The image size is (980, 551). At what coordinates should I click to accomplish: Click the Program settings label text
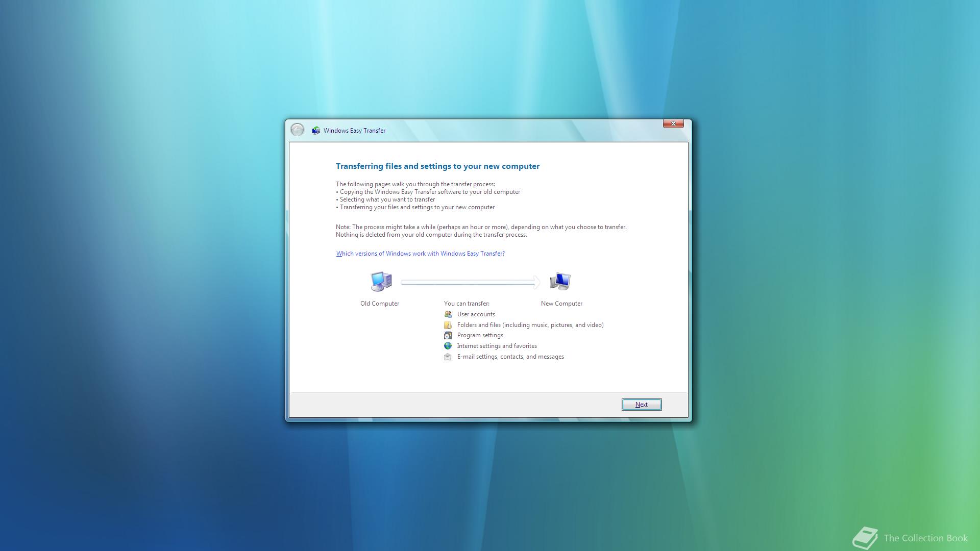[480, 335]
